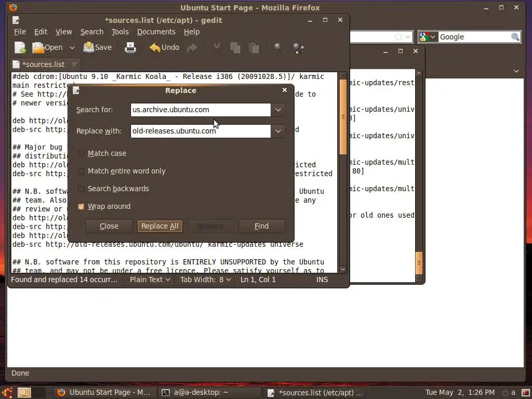The image size is (532, 399).
Task: Open the Plain Text syntax dropdown
Action: click(150, 280)
